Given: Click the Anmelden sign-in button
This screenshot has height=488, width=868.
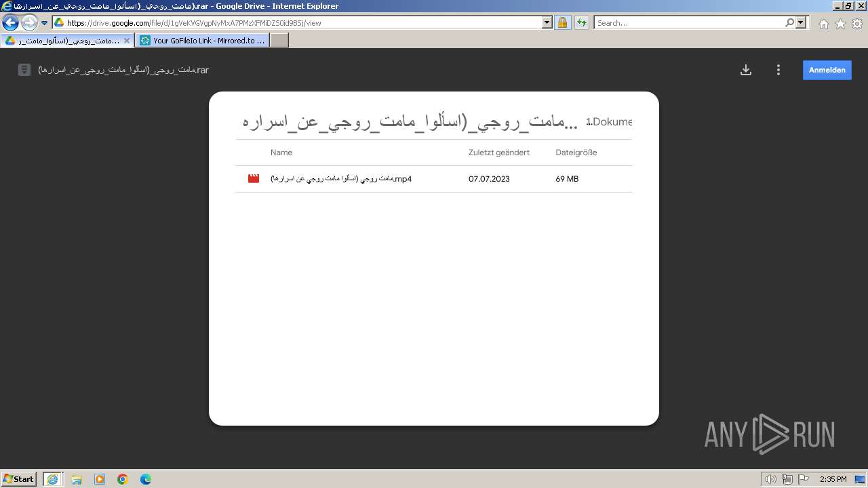Looking at the screenshot, I should 827,70.
